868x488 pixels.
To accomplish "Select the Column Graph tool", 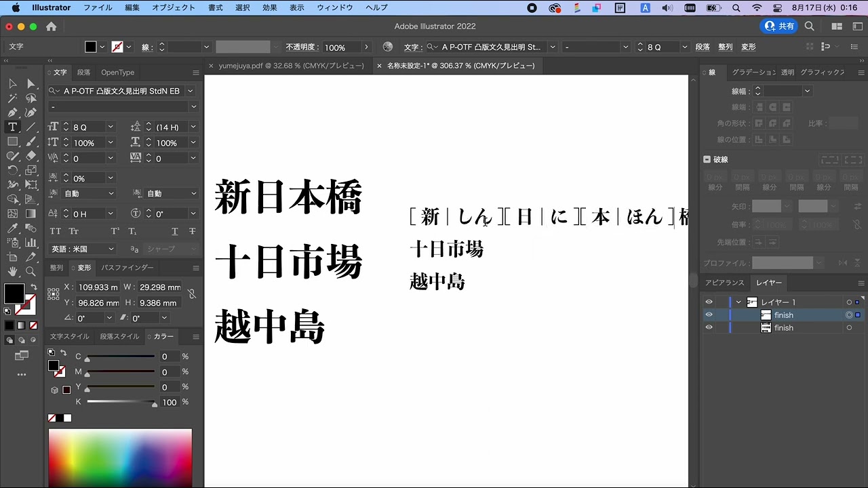I will (x=31, y=243).
